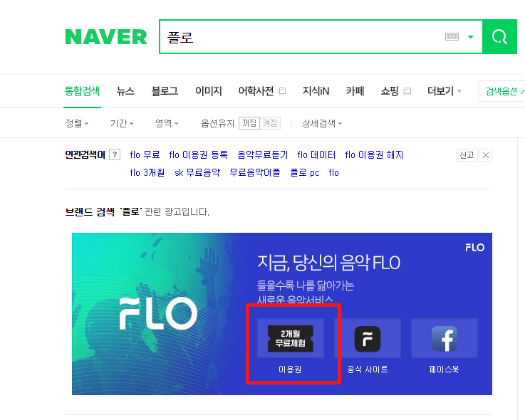Open the 2개월 무료체험 이용권 ticket icon

coord(291,338)
